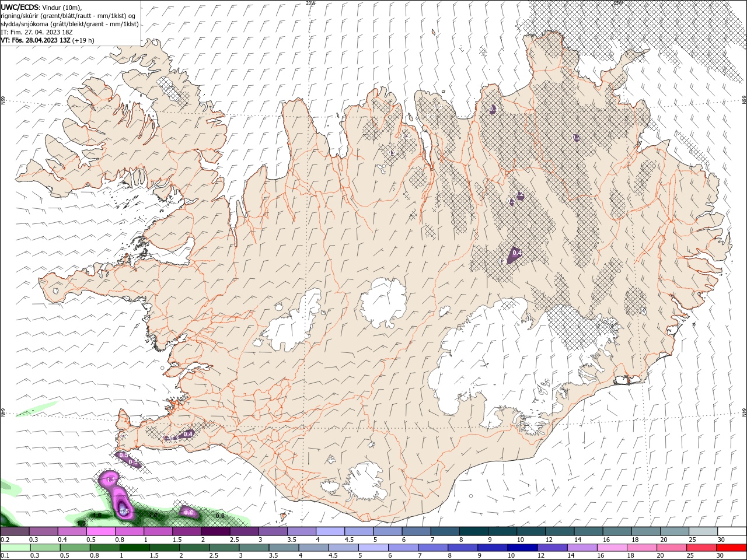The height and width of the screenshot is (560, 747).
Task: Pick the white upper swatch starting at 30
Action: pos(732,532)
